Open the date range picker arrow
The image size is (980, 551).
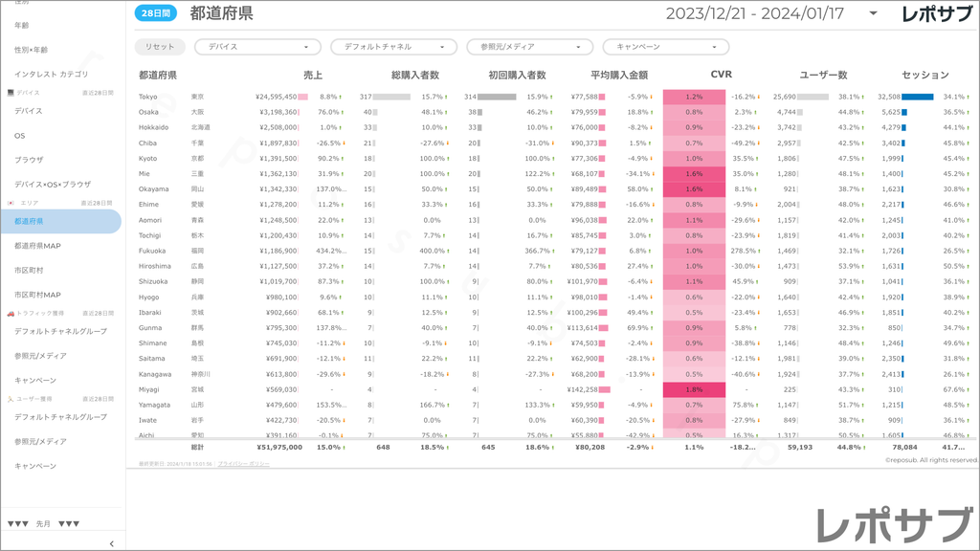click(873, 13)
